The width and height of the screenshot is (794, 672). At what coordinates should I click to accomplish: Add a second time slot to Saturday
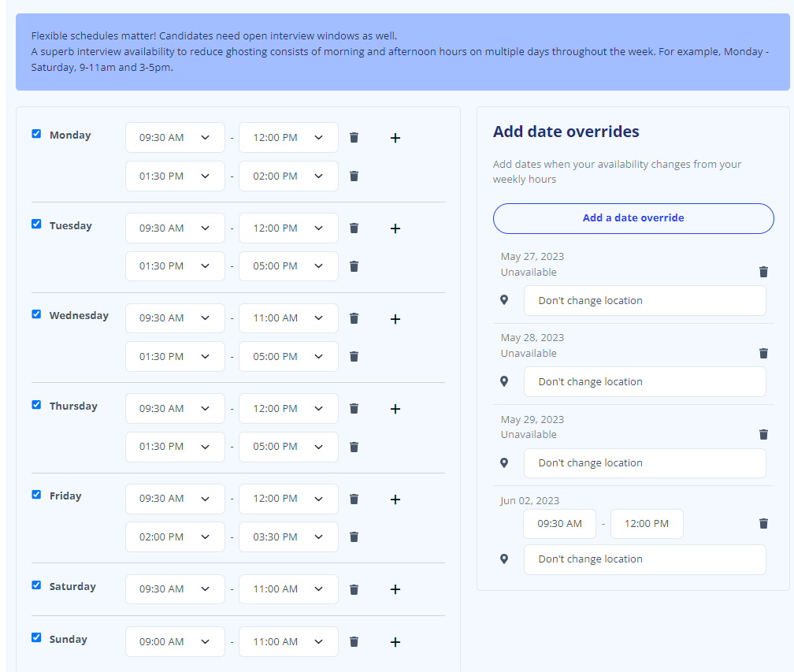pos(395,588)
